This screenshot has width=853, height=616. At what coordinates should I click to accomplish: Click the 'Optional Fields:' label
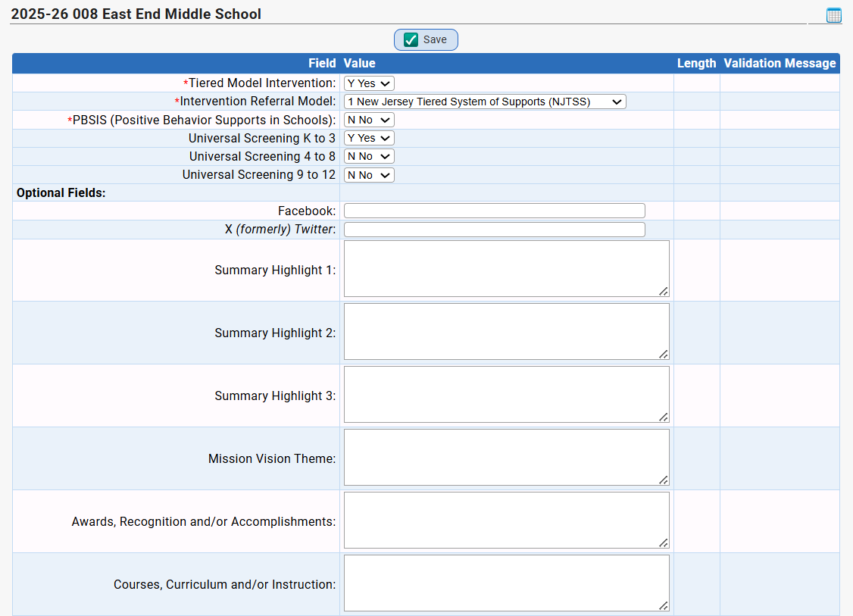click(61, 192)
